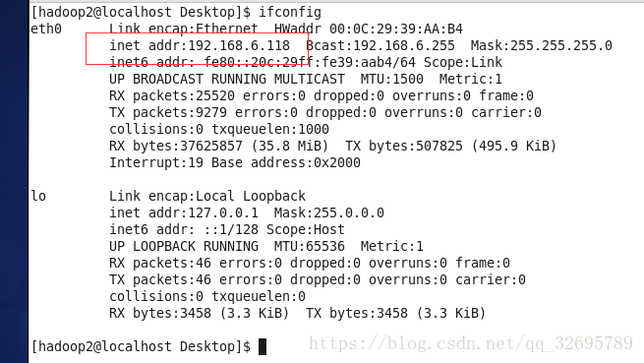The height and width of the screenshot is (363, 644).
Task: Click the RX packets:25520 text
Action: click(172, 95)
